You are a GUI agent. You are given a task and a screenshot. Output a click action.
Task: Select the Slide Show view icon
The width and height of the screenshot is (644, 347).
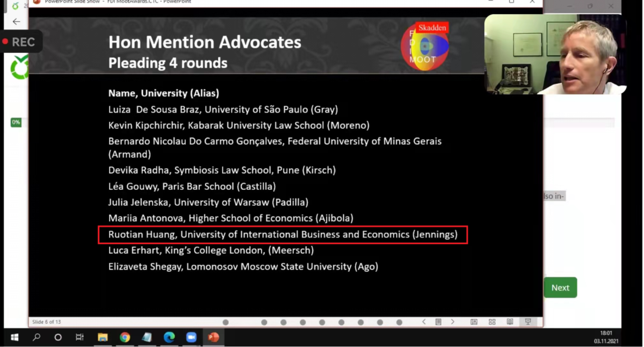click(528, 322)
